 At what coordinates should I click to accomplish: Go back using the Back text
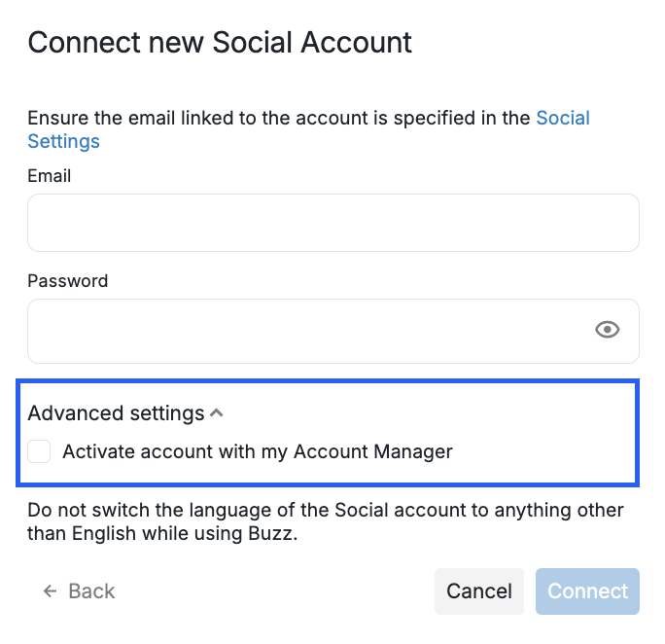point(91,591)
